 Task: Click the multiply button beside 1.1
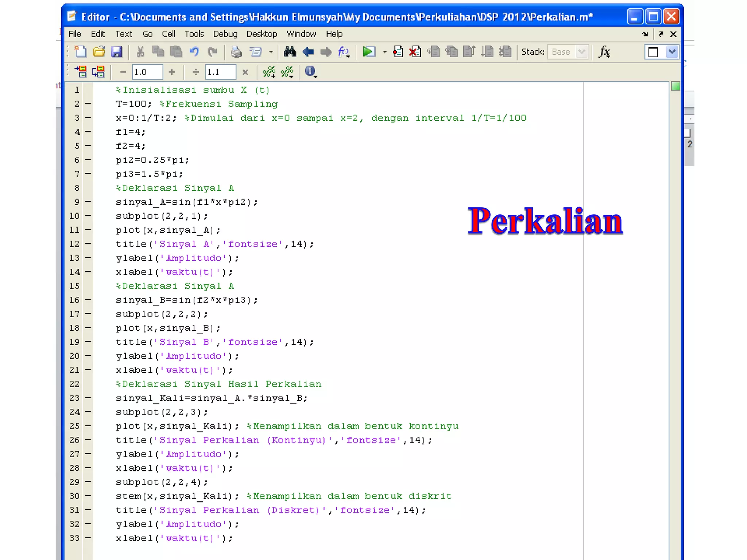coord(245,72)
